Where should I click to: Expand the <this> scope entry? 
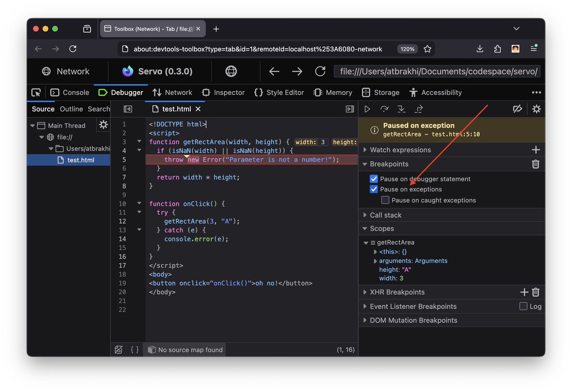coord(376,252)
